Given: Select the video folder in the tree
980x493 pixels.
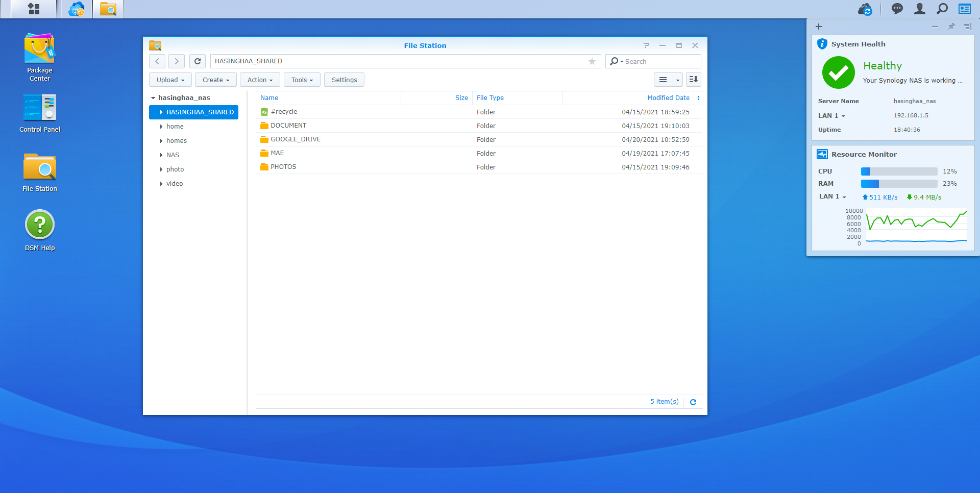Looking at the screenshot, I should tap(175, 184).
